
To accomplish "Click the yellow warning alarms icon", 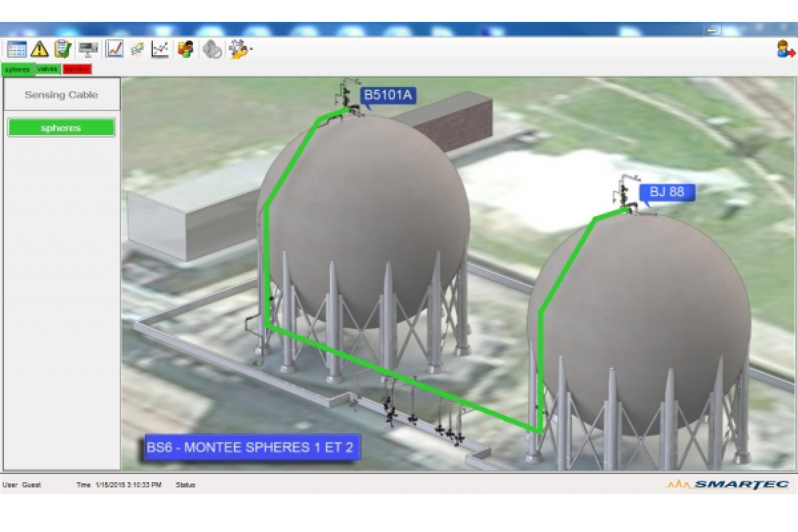I will [40, 49].
